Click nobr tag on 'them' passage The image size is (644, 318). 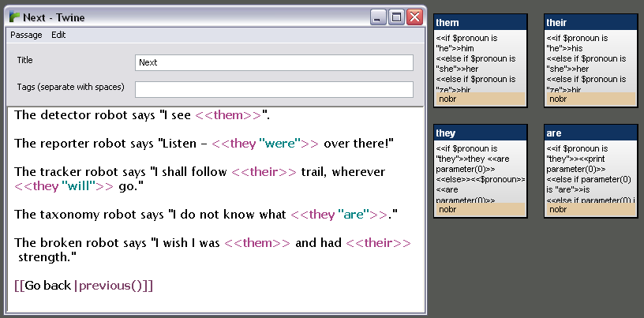pyautogui.click(x=447, y=99)
